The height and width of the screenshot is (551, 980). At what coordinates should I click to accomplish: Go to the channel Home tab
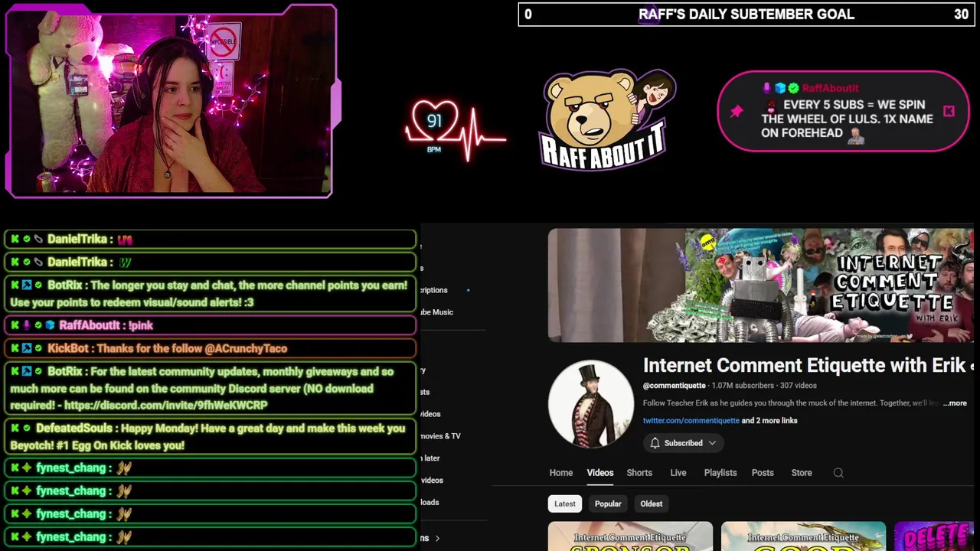pyautogui.click(x=561, y=473)
